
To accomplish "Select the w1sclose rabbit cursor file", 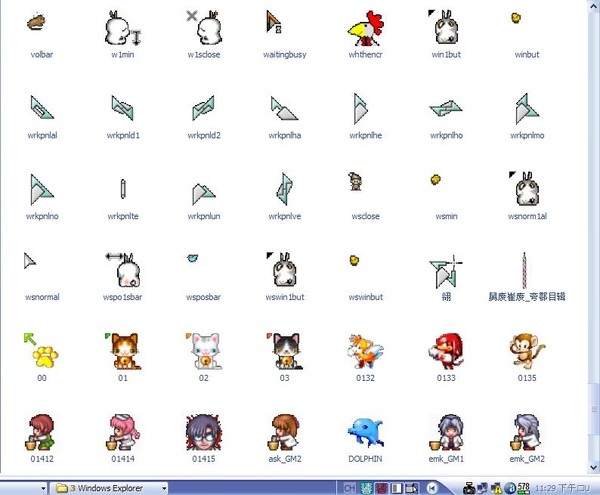I will click(204, 28).
